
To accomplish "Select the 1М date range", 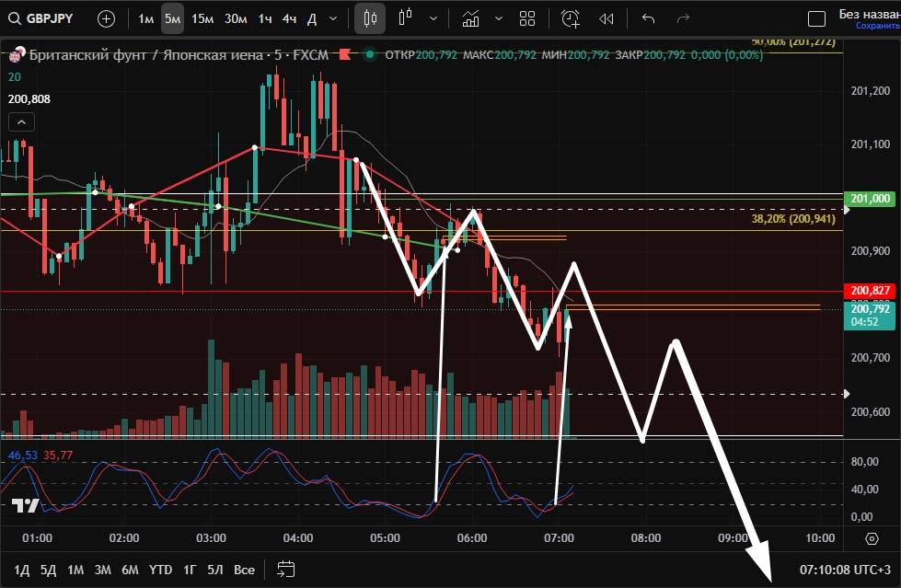I will pyautogui.click(x=75, y=570).
